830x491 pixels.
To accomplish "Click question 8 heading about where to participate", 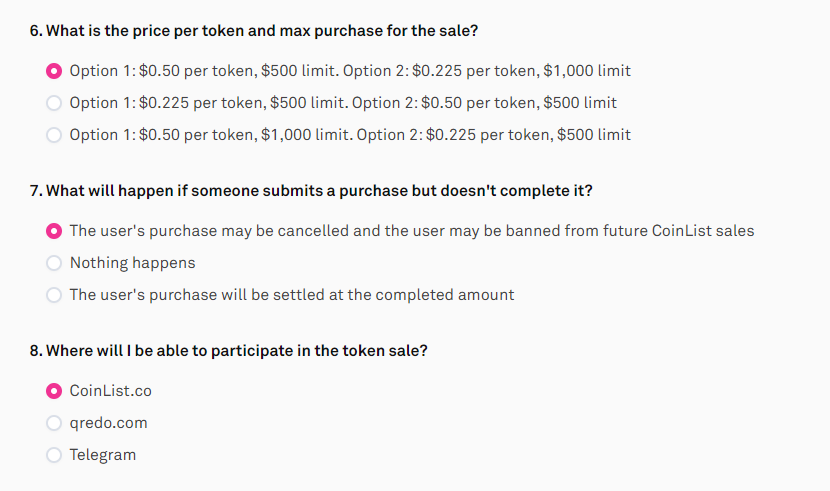I will click(238, 351).
